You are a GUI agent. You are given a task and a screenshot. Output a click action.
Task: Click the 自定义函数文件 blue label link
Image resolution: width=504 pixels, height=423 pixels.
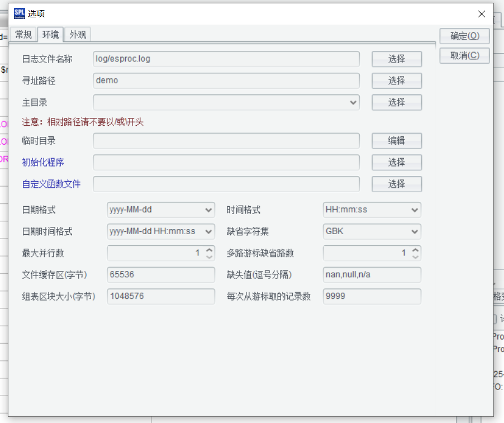click(x=51, y=184)
